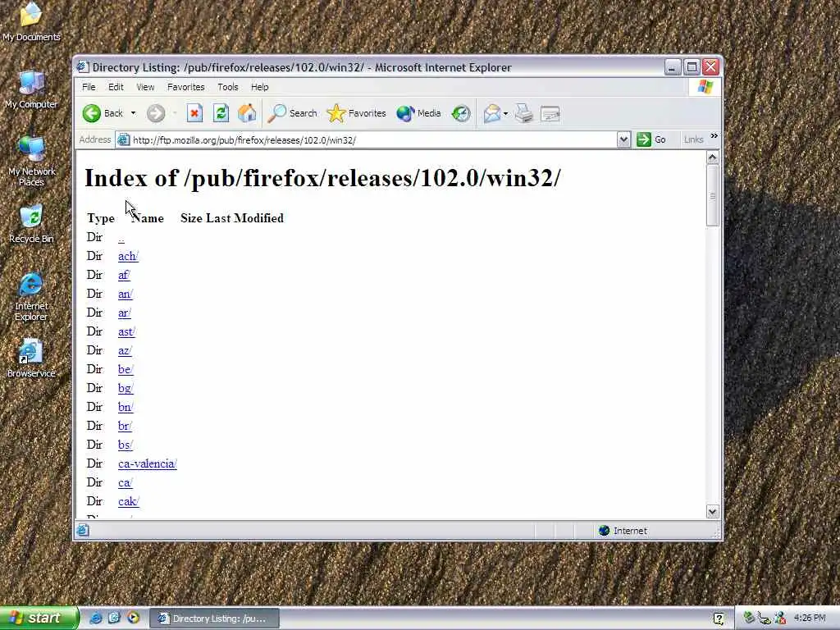Open the bg/ directory link
The height and width of the screenshot is (630, 840).
click(126, 388)
